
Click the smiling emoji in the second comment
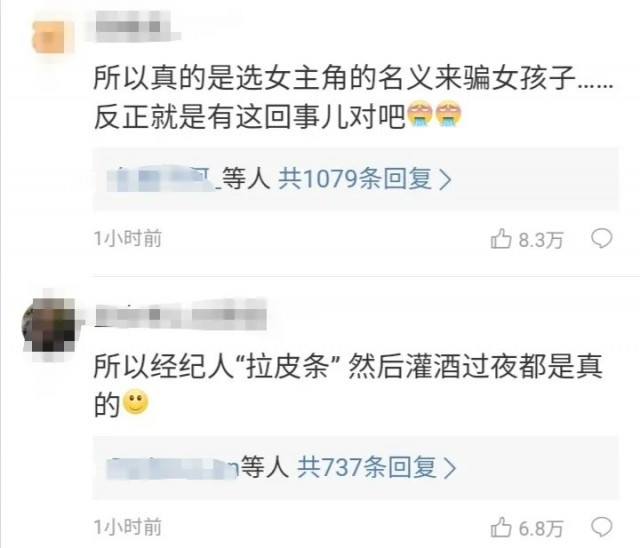pos(136,402)
